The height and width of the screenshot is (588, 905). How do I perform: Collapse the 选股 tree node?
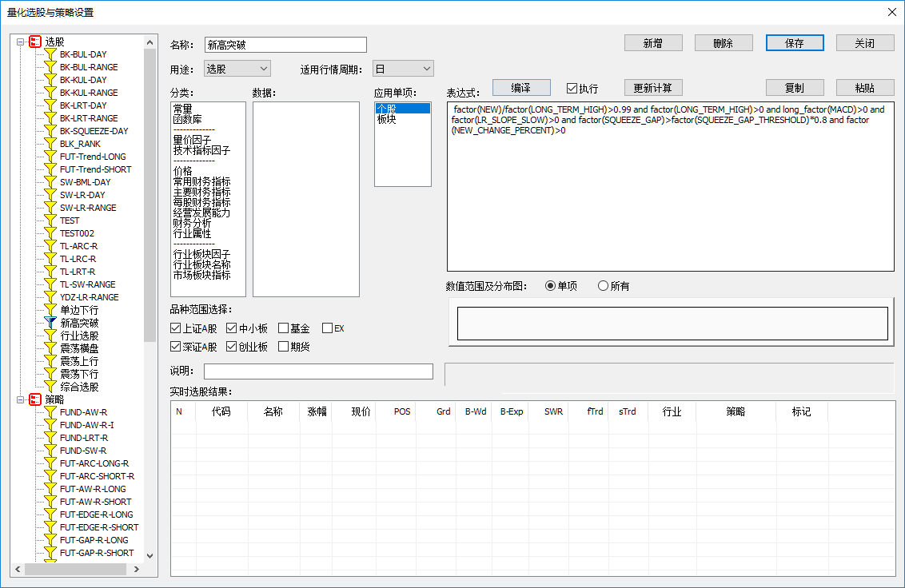click(20, 42)
